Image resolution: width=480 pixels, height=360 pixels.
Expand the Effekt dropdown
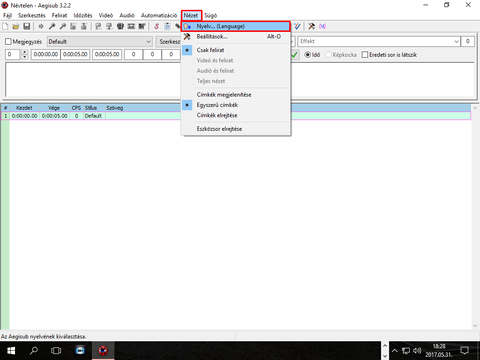(456, 41)
